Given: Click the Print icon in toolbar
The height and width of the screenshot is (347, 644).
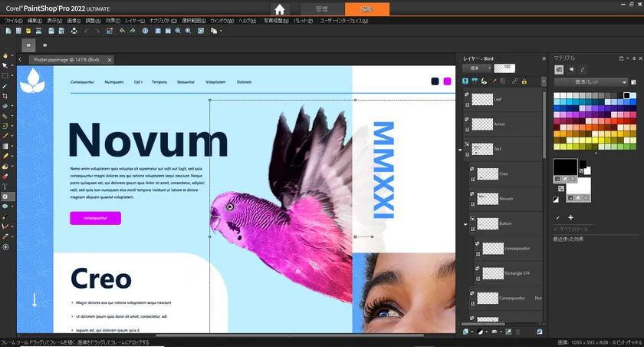Looking at the screenshot, I should 74,31.
